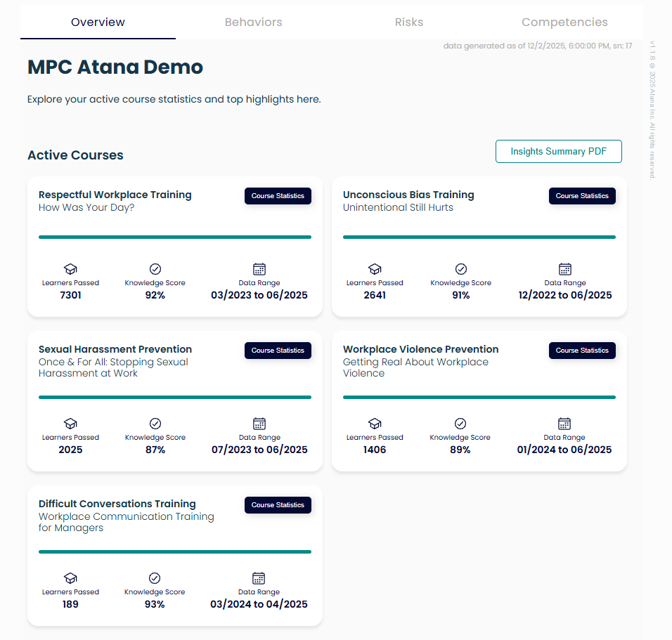Go to the Overview tab
The width and height of the screenshot is (672, 640).
pyautogui.click(x=98, y=22)
